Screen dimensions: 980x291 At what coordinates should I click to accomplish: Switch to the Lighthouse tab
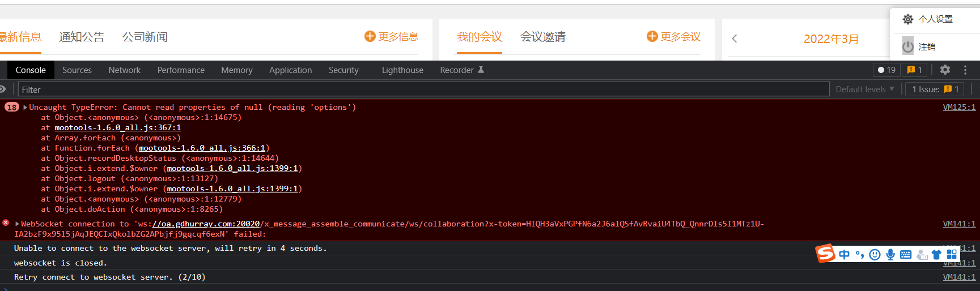(402, 70)
